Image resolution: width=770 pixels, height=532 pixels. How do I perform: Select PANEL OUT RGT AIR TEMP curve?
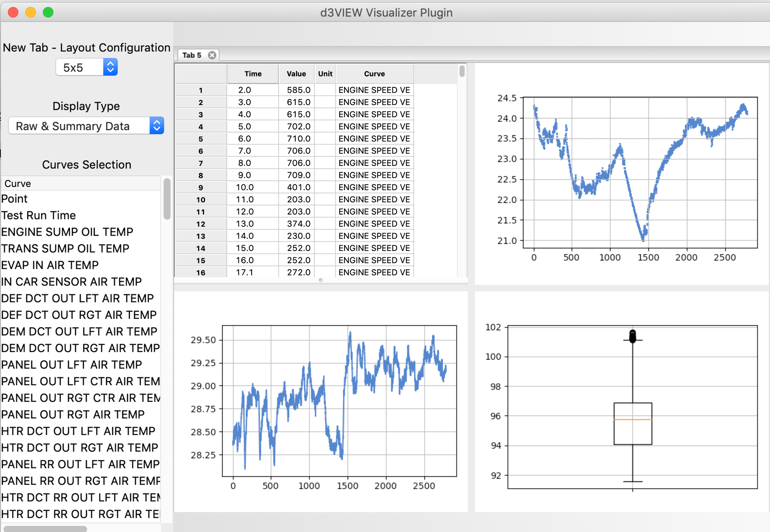(x=81, y=414)
